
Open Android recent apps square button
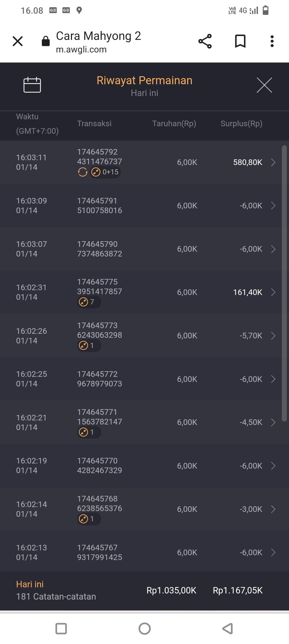click(x=61, y=628)
